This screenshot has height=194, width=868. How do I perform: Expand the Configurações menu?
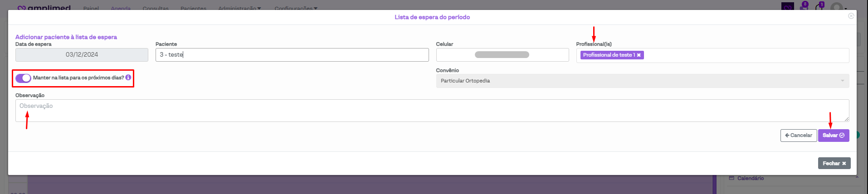pos(296,8)
